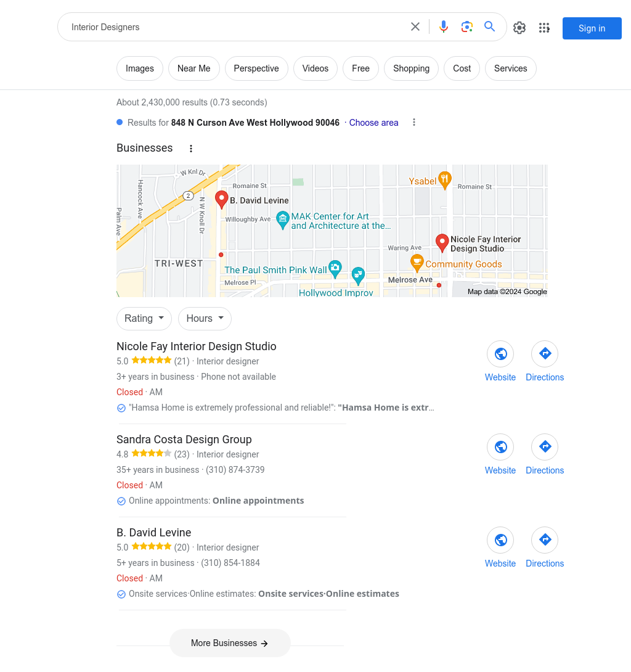The height and width of the screenshot is (672, 631).
Task: Expand the Rating filter dropdown
Action: click(144, 318)
